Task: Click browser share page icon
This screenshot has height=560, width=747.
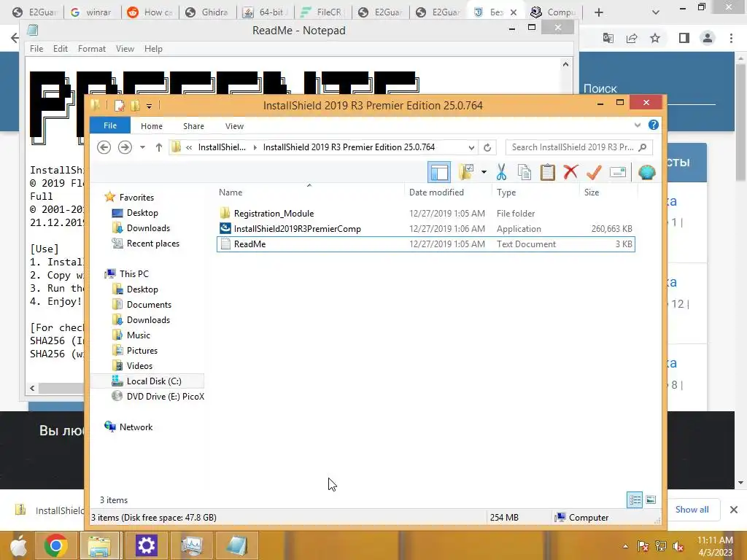Action: tap(632, 38)
